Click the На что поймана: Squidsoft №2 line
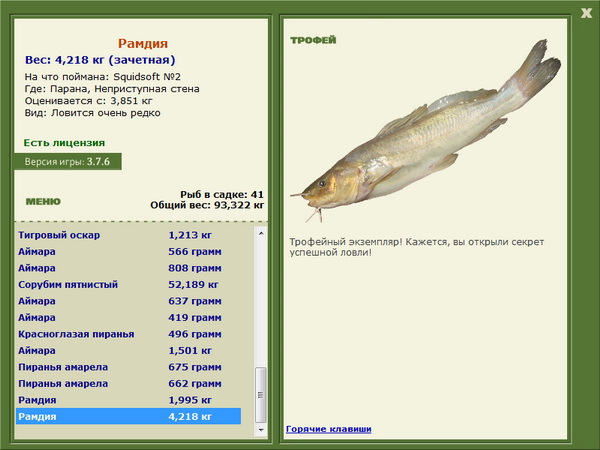Viewport: 600px width, 450px height. 103,77
